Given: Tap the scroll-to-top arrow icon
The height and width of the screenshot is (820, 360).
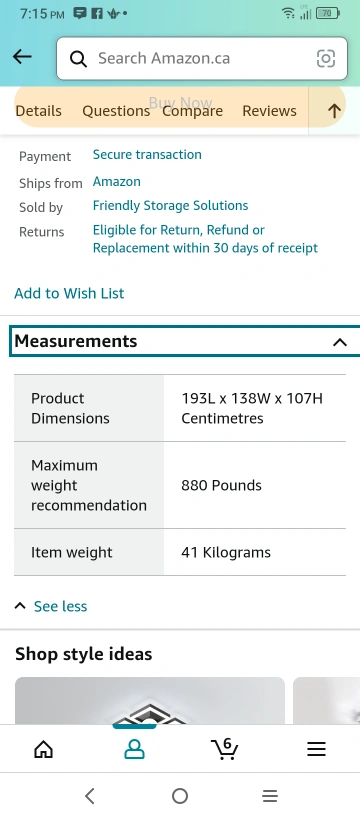Looking at the screenshot, I should point(334,110).
